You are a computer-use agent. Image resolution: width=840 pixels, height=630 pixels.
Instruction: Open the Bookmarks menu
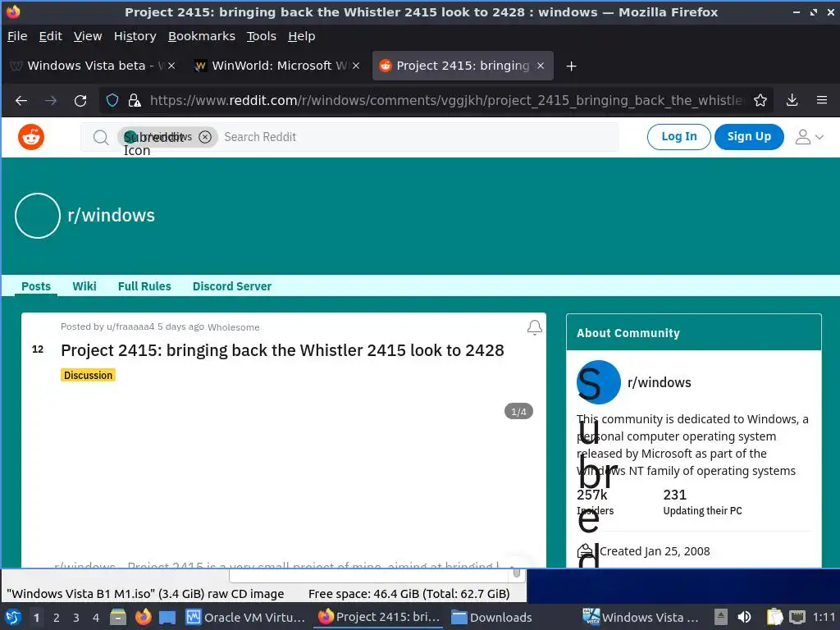point(202,36)
